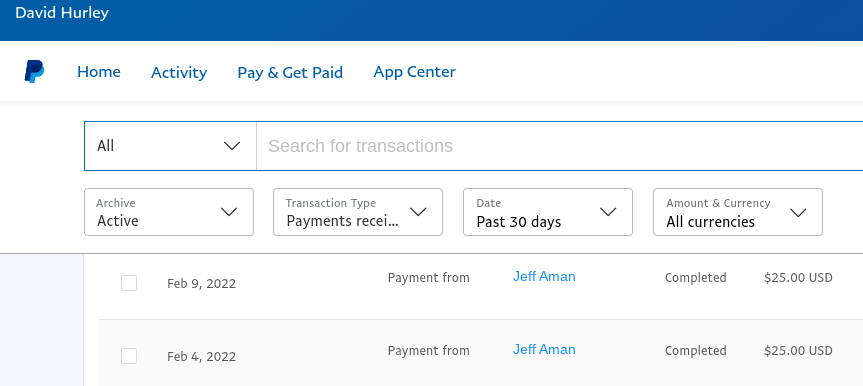
Task: Expand the Transaction Type filter
Action: pos(358,212)
